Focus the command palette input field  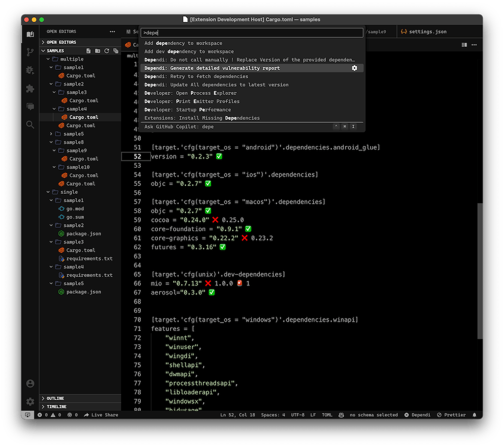(x=252, y=32)
